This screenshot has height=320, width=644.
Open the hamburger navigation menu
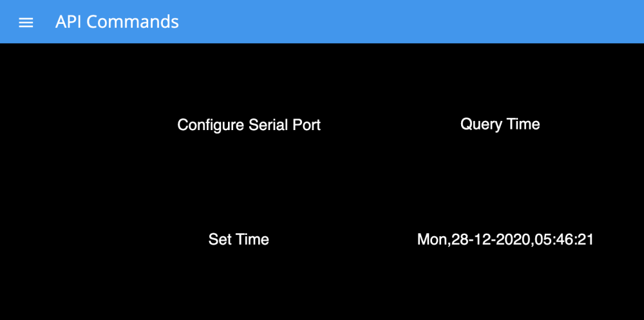(26, 23)
